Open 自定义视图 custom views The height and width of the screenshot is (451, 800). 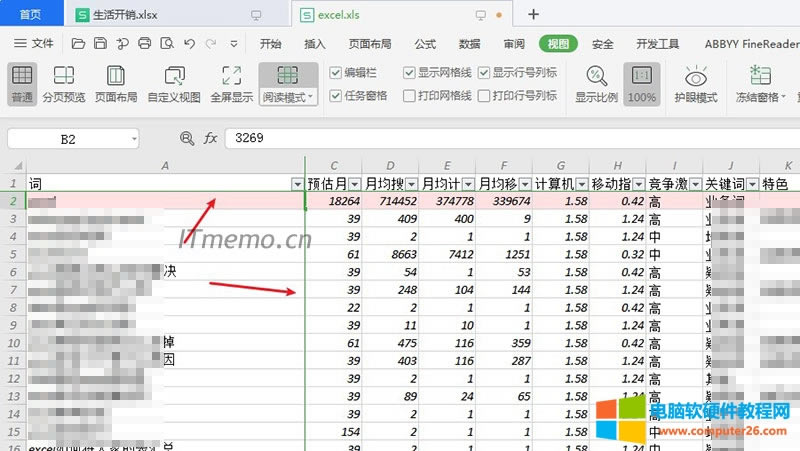173,84
